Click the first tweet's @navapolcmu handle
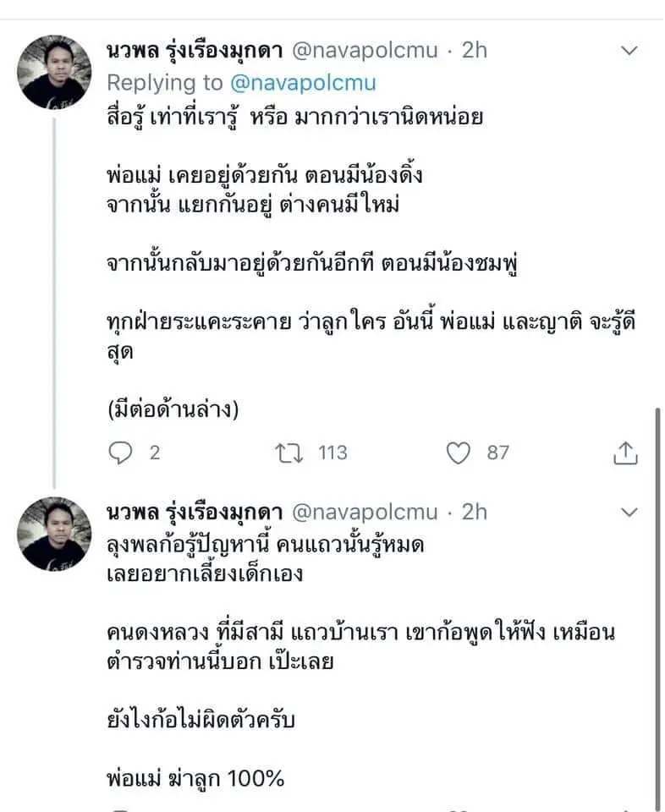This screenshot has height=812, width=665. (x=365, y=51)
